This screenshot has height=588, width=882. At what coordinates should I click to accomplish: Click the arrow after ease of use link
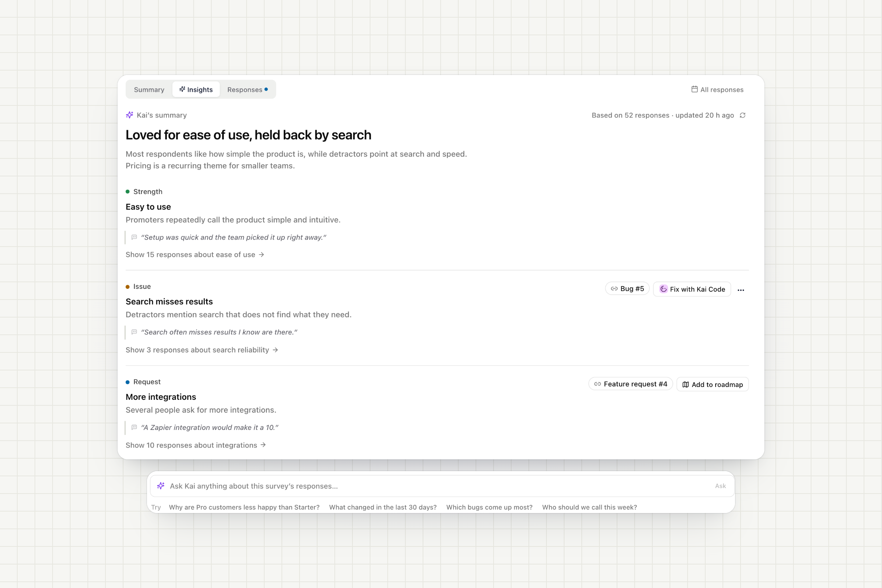pos(261,255)
